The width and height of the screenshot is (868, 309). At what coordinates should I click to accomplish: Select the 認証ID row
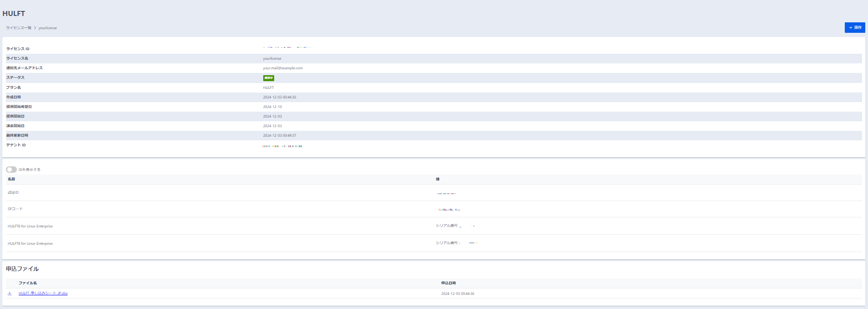[x=13, y=193]
